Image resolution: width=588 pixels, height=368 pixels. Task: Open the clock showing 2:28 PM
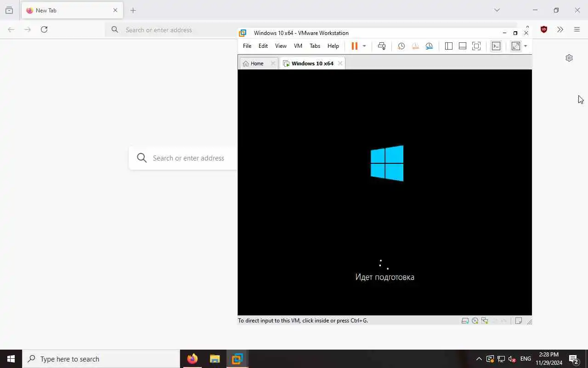pos(548,359)
